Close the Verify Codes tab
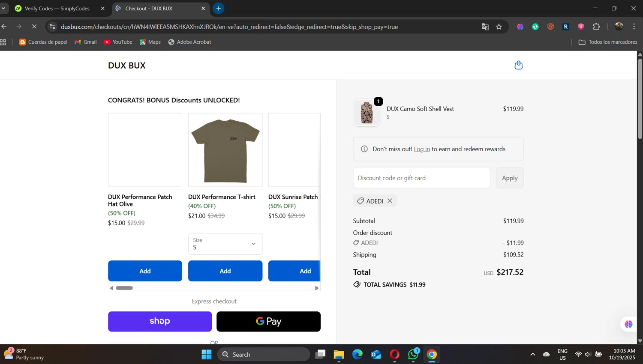 click(x=102, y=9)
